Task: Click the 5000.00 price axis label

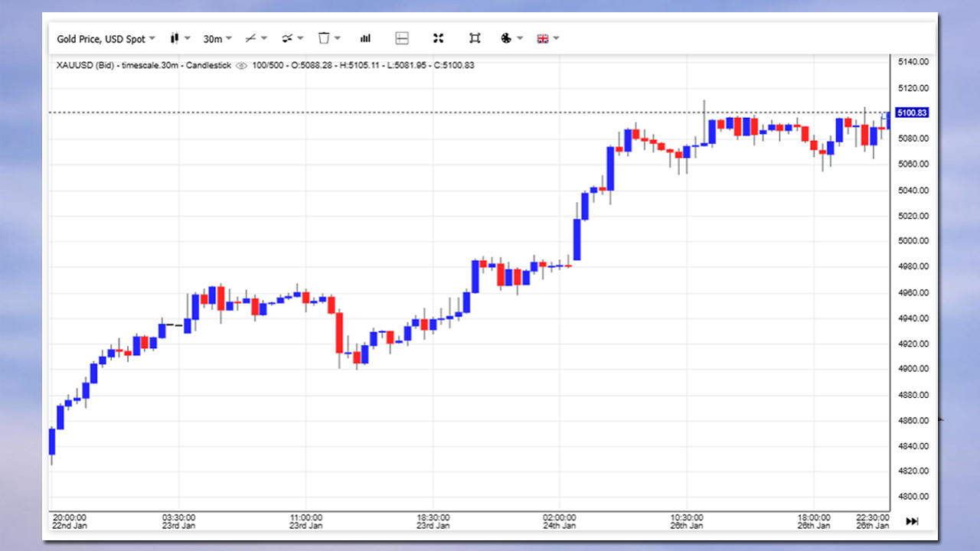Action: click(x=913, y=241)
